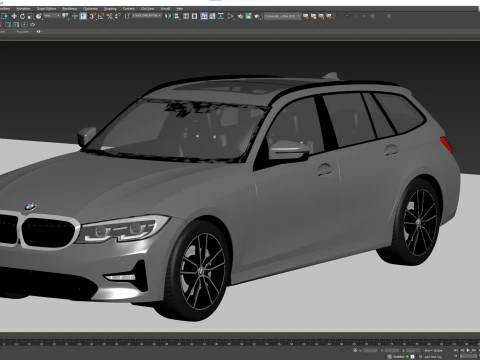Toggle Angle Snap
The image size is (480, 360).
point(101,16)
